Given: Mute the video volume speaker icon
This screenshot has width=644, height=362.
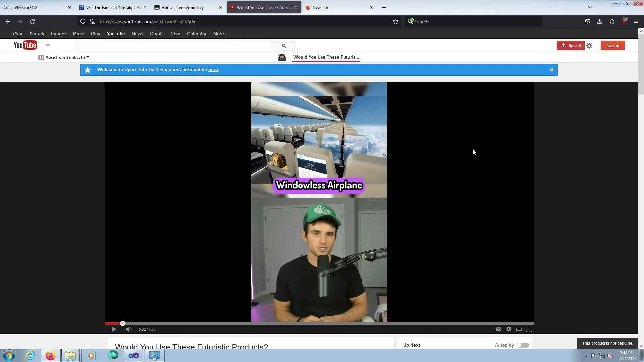Looking at the screenshot, I should (128, 329).
